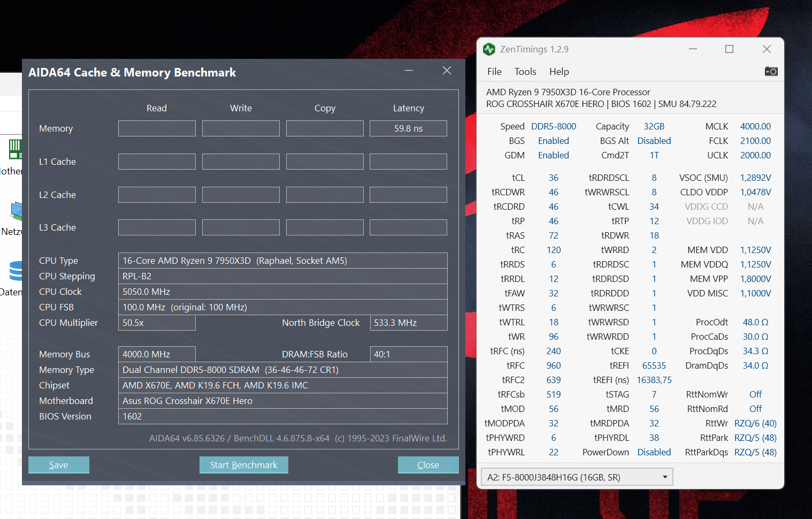Click the tRAS value 72
This screenshot has width=812, height=519.
click(x=554, y=235)
